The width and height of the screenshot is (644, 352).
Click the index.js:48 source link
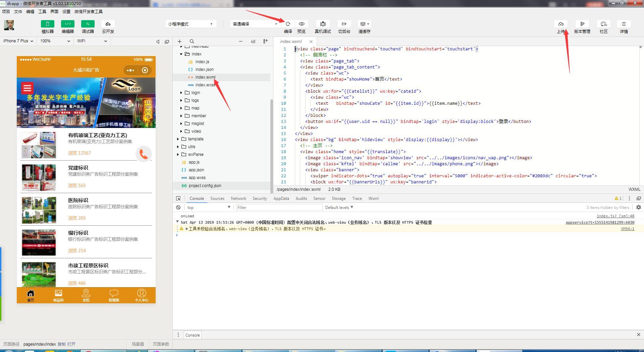point(615,216)
